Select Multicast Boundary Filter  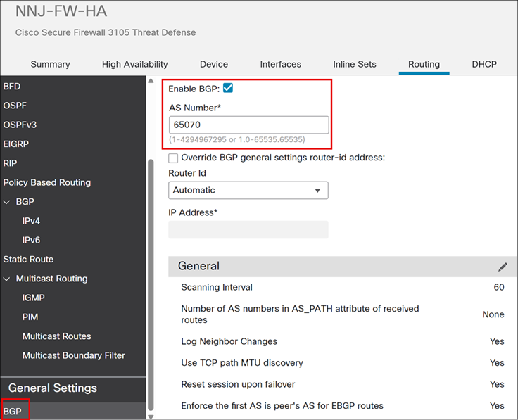click(73, 355)
